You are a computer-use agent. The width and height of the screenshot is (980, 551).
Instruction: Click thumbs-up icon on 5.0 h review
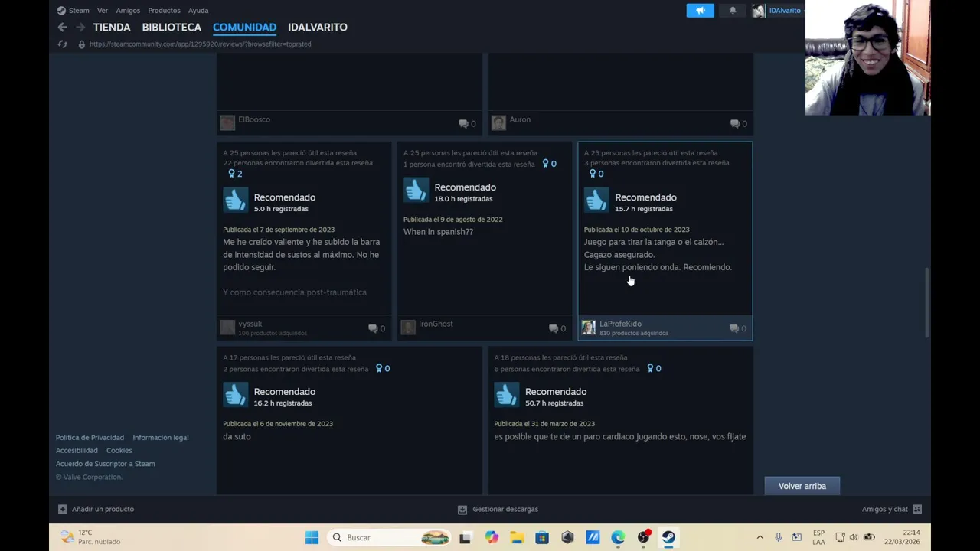point(235,201)
